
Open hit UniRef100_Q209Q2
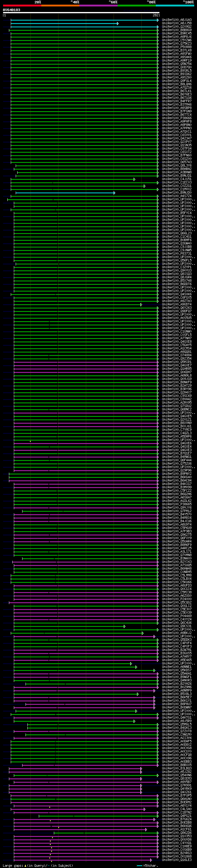177,26
